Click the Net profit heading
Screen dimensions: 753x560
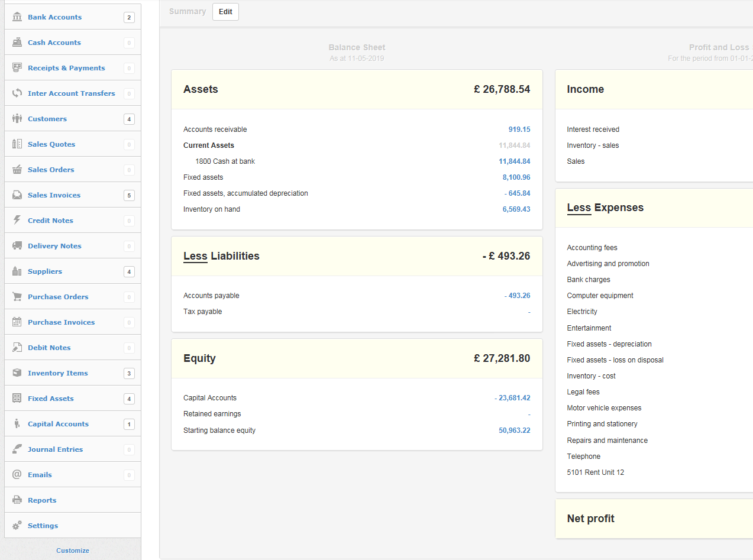coord(591,519)
